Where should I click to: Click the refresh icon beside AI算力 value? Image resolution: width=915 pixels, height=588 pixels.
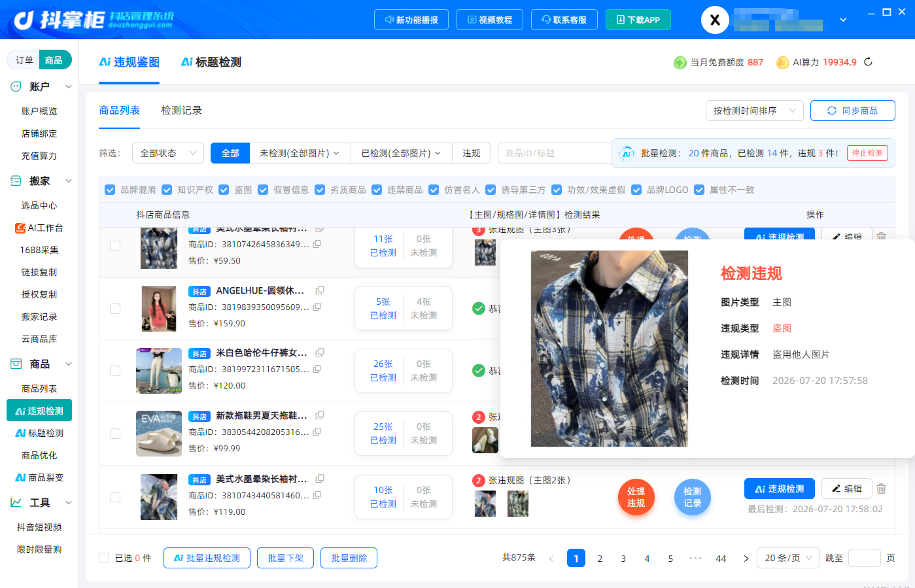pyautogui.click(x=868, y=62)
